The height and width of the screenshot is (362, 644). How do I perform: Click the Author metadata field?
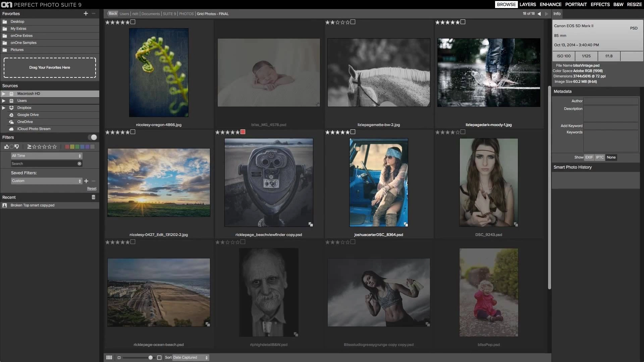tap(611, 101)
